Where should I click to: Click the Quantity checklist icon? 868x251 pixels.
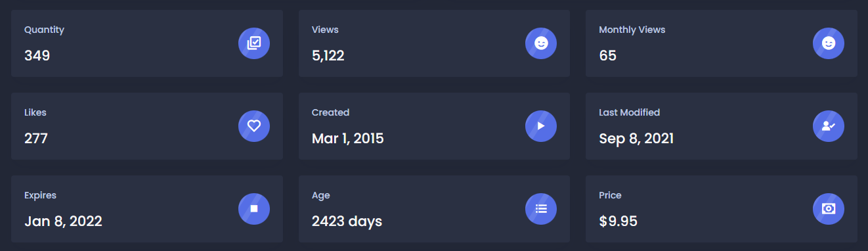(x=254, y=43)
